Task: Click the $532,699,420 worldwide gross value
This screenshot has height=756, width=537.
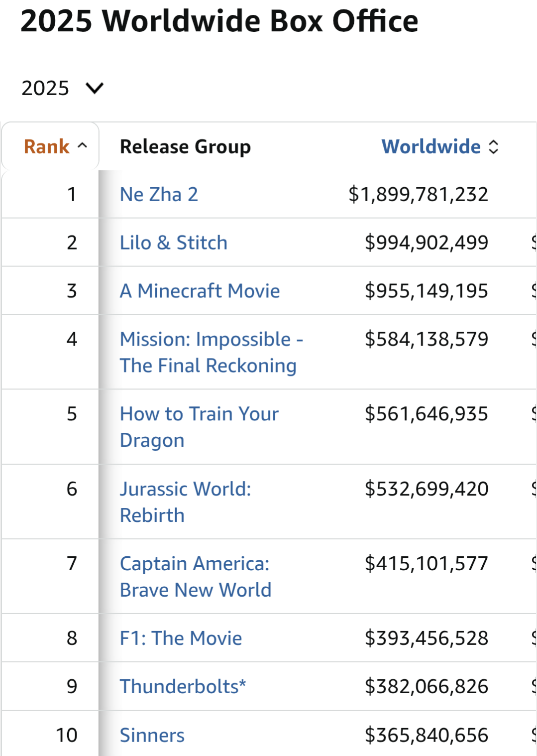Action: pyautogui.click(x=427, y=489)
